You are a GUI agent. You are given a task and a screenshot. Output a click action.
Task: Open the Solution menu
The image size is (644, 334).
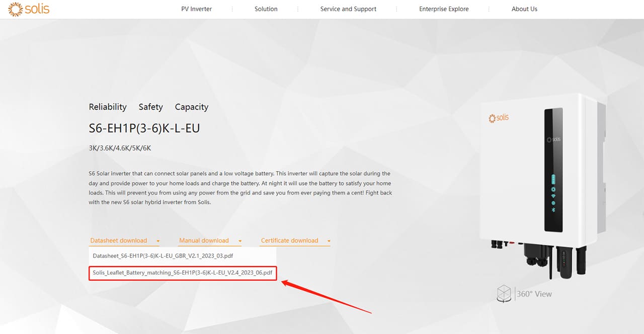coord(266,9)
